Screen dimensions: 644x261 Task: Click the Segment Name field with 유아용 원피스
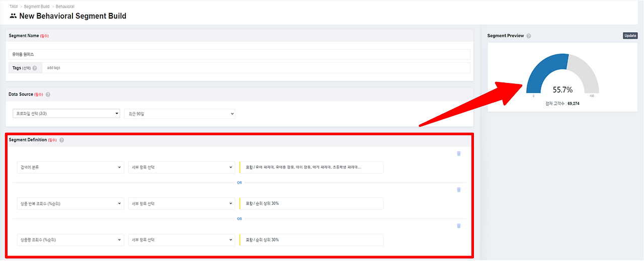click(x=239, y=54)
